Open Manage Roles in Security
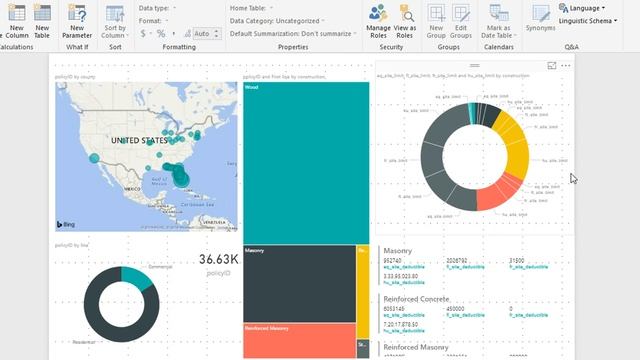 [x=378, y=22]
